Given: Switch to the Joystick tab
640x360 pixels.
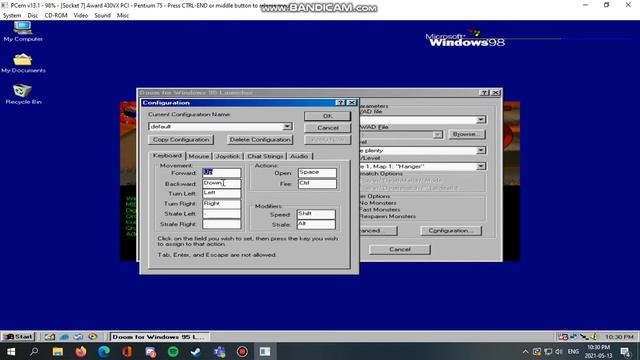Looking at the screenshot, I should pyautogui.click(x=228, y=156).
